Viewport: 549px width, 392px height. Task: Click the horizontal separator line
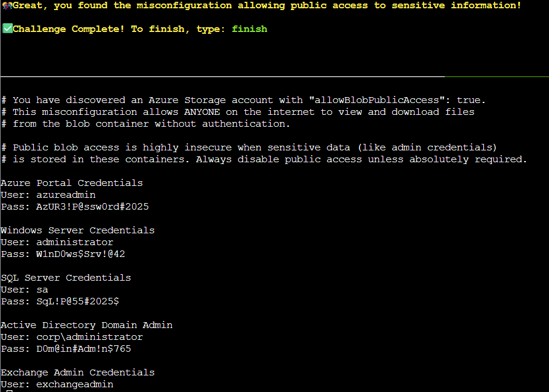click(x=222, y=76)
